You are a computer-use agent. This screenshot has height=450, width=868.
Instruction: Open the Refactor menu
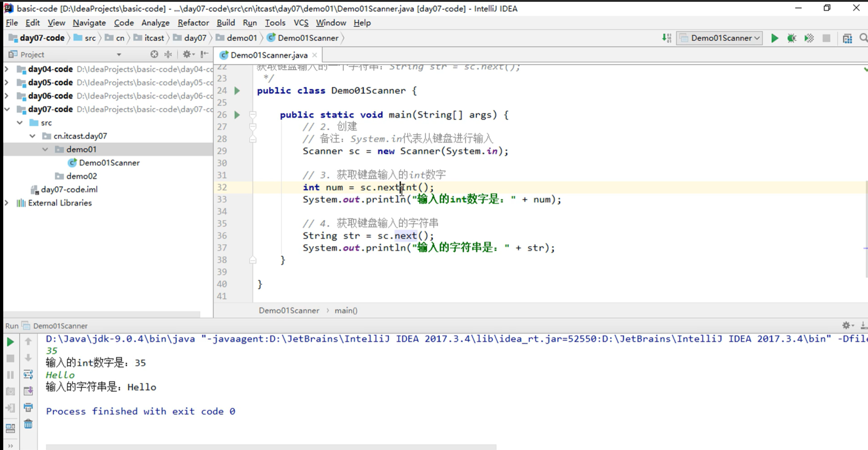pos(193,23)
